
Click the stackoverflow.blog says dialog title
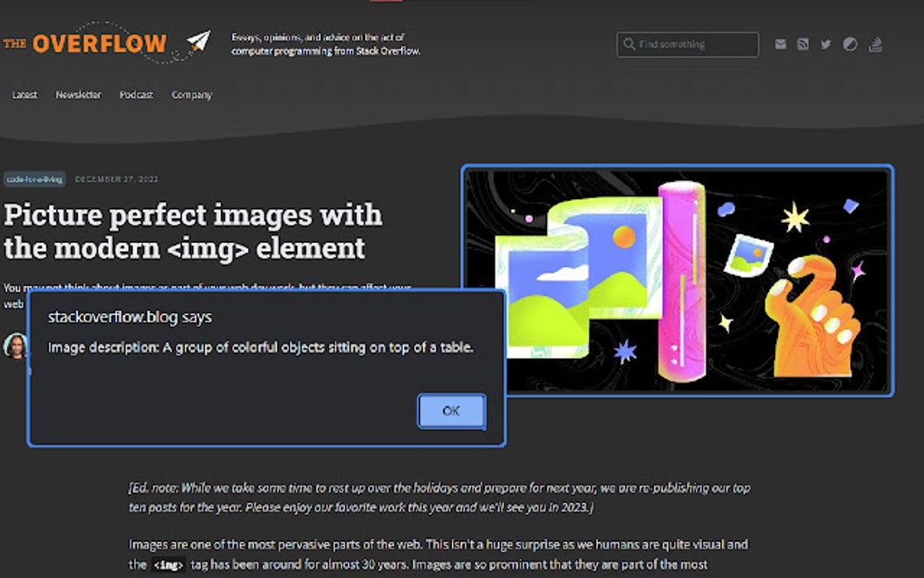tap(130, 317)
